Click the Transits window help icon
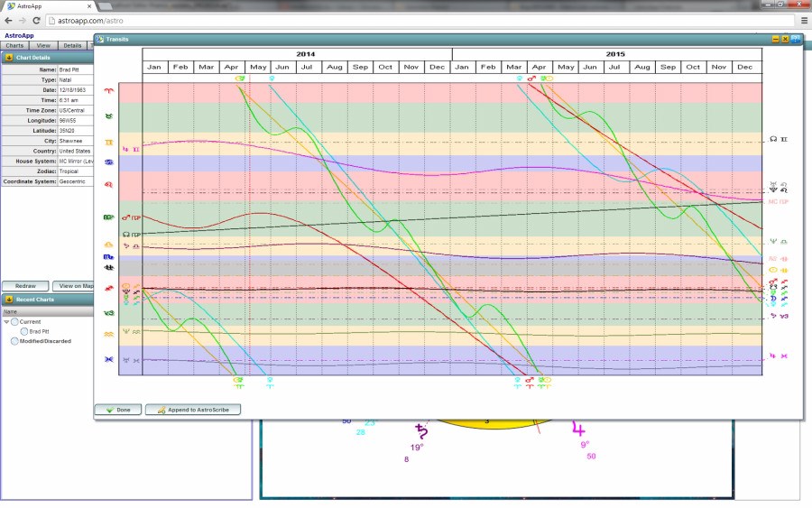812x508 pixels. click(797, 39)
